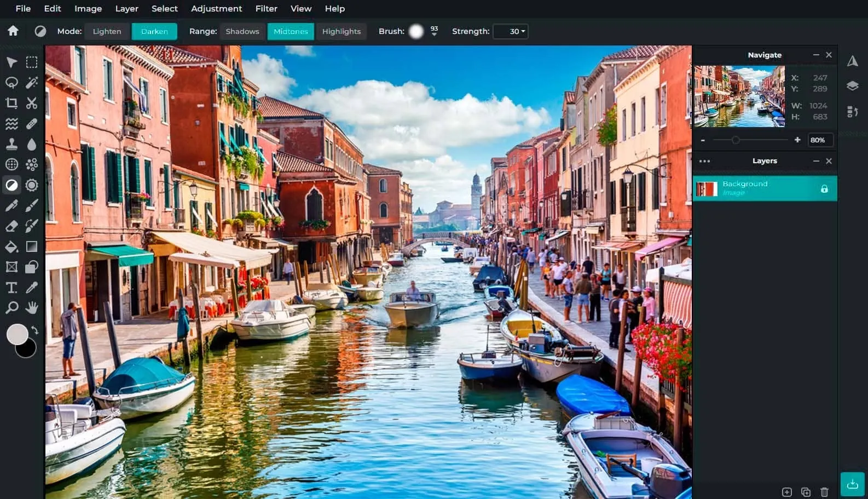Click the light gray foreground color swatch
The image size is (868, 499).
coord(16,334)
